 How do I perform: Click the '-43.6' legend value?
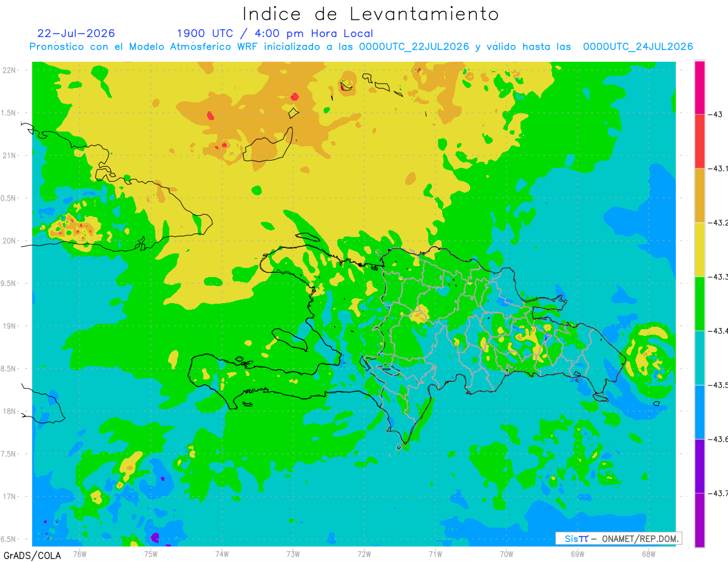tap(717, 439)
